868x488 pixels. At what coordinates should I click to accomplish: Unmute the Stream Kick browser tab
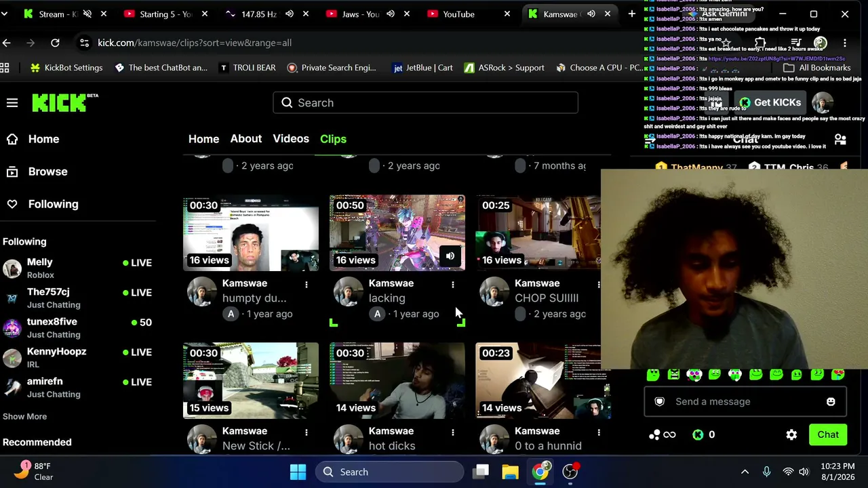[x=87, y=14]
